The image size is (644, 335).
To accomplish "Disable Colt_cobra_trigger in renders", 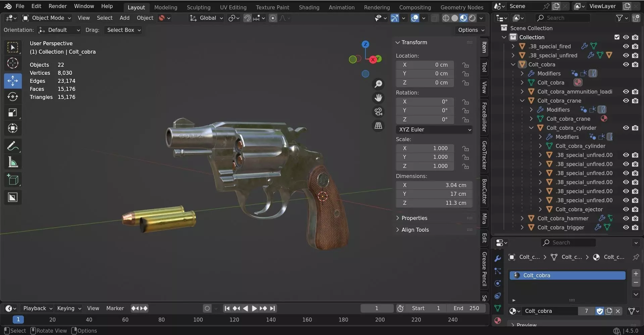I will pos(635,227).
